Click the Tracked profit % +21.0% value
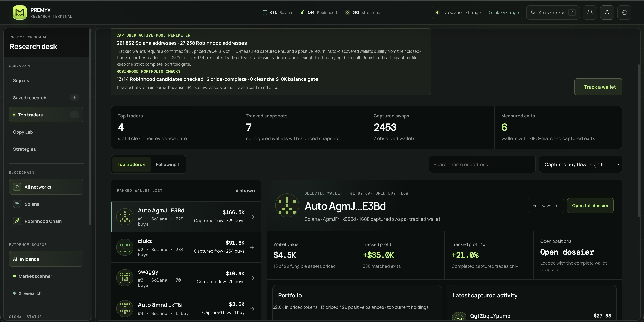The height and width of the screenshot is (322, 644). [x=465, y=255]
